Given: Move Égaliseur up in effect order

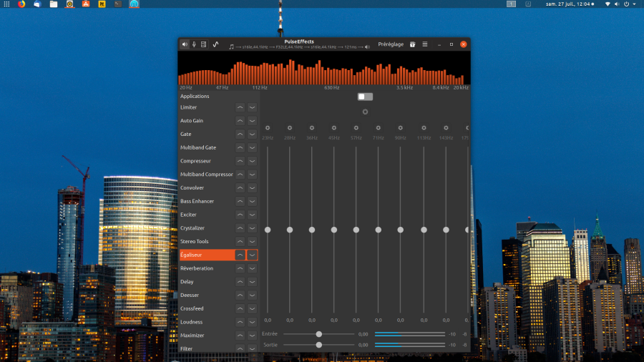Looking at the screenshot, I should (240, 255).
